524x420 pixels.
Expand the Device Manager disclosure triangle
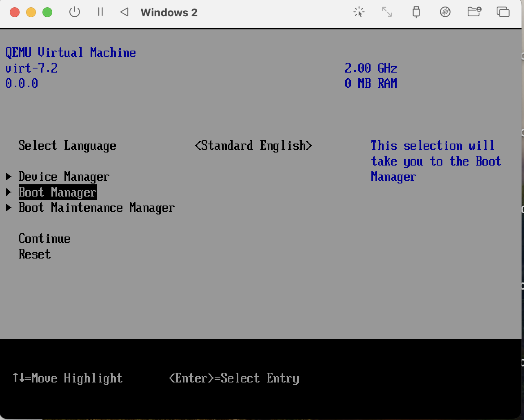tap(9, 177)
